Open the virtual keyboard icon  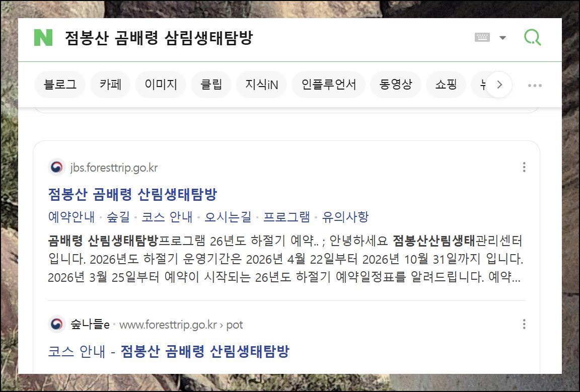click(x=482, y=37)
